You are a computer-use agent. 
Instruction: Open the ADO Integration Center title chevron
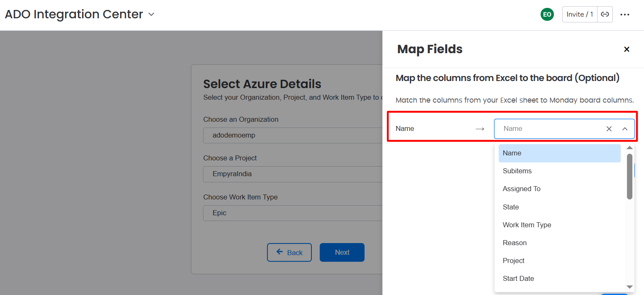(x=152, y=15)
